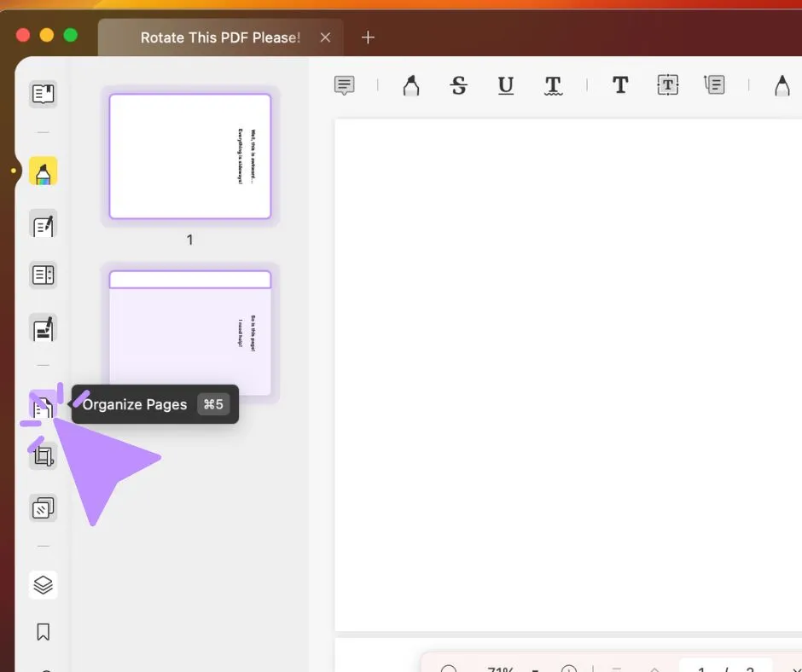Select the Comment highlighter sidebar icon

43,171
